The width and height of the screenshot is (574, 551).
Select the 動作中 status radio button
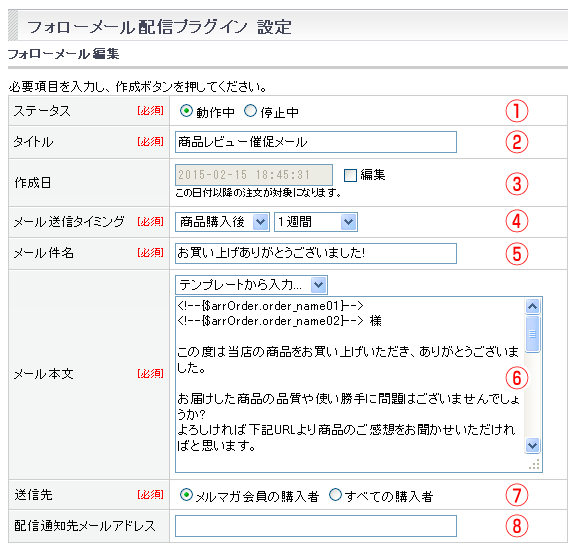[186, 111]
